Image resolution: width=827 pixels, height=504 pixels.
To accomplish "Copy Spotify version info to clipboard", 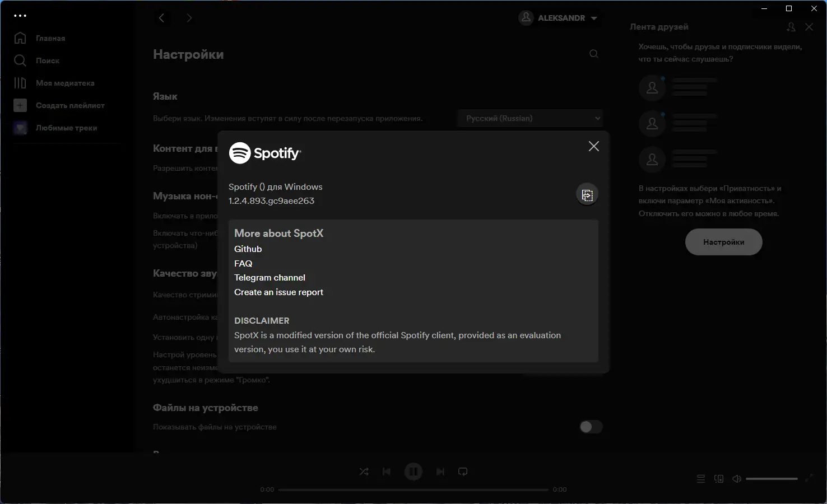I will pyautogui.click(x=587, y=194).
